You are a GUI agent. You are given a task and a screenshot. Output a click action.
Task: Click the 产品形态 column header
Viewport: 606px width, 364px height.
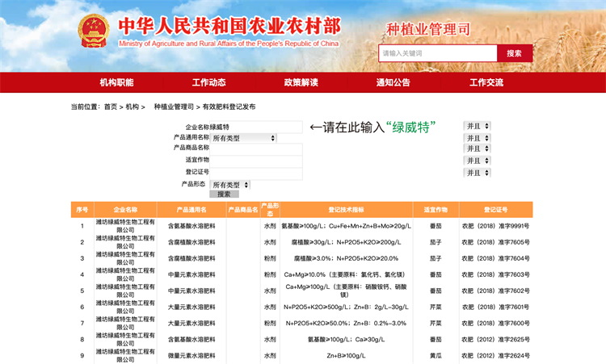270,210
